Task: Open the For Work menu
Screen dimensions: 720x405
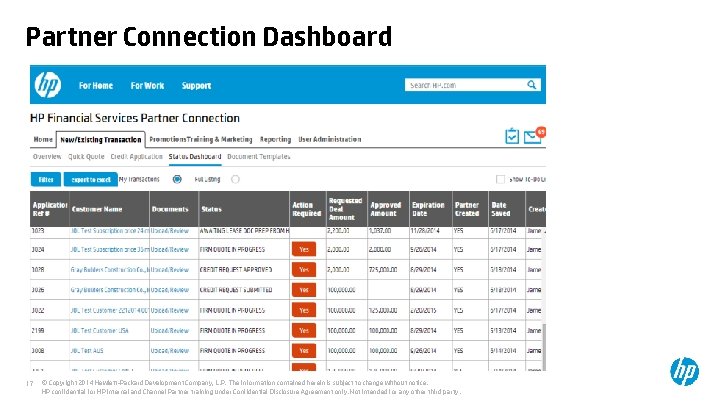Action: 147,85
